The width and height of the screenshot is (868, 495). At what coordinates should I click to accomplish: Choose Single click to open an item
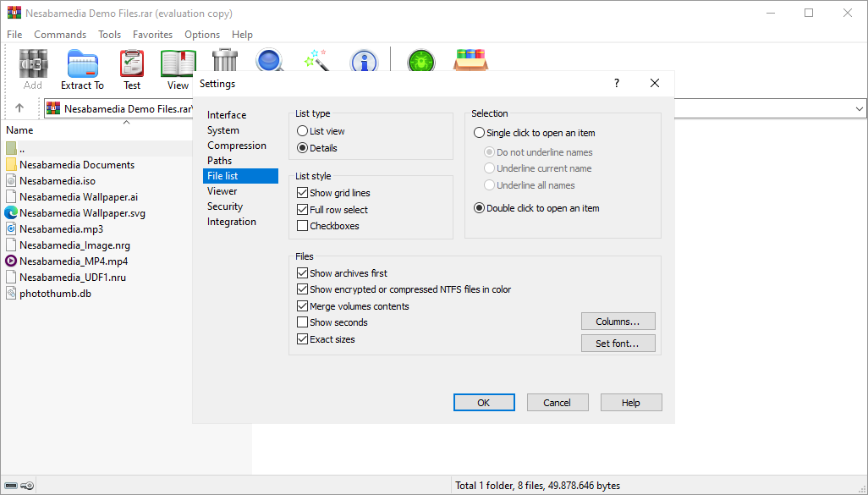(480, 133)
